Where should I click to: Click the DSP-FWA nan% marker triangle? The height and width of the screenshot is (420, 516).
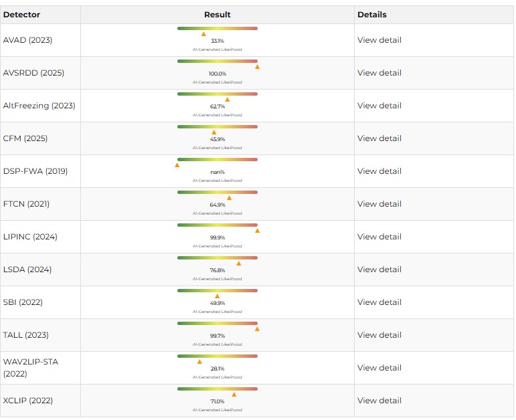tap(177, 165)
